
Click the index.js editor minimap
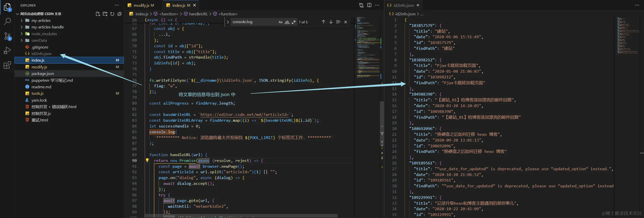coord(368,48)
